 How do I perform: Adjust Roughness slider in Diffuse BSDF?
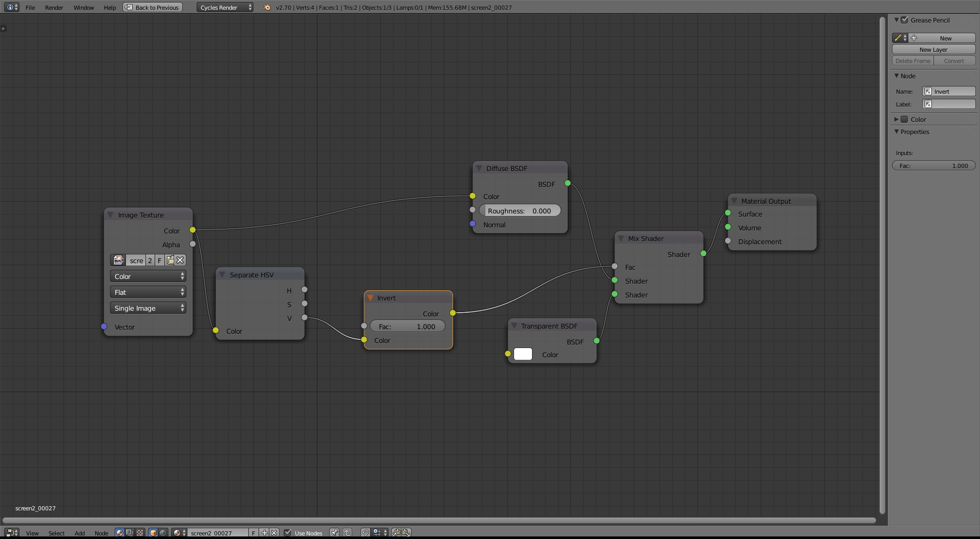pyautogui.click(x=520, y=210)
